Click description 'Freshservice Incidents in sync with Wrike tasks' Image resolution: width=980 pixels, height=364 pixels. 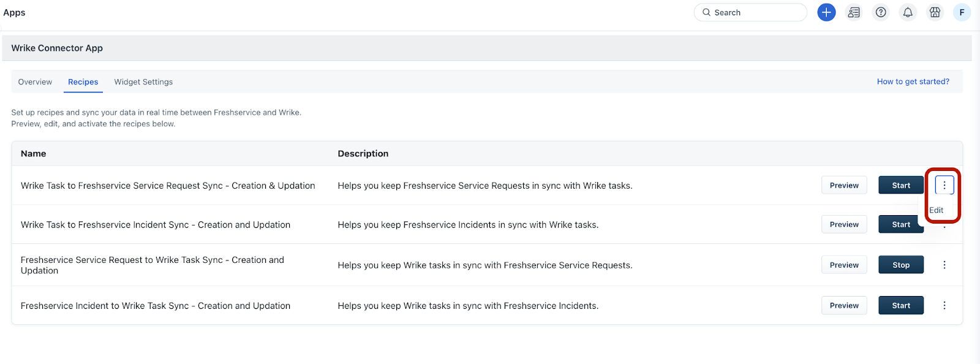click(x=468, y=225)
